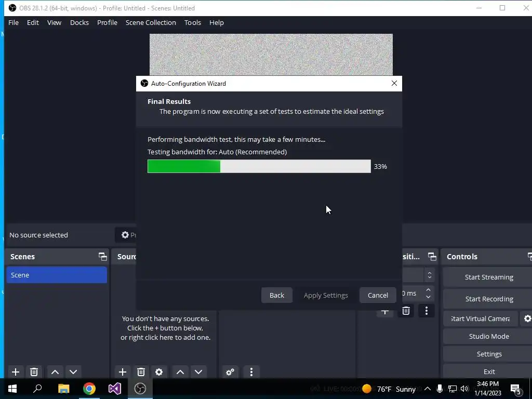This screenshot has height=399, width=532.
Task: Click the bandwidth test progress bar
Action: pyautogui.click(x=259, y=166)
